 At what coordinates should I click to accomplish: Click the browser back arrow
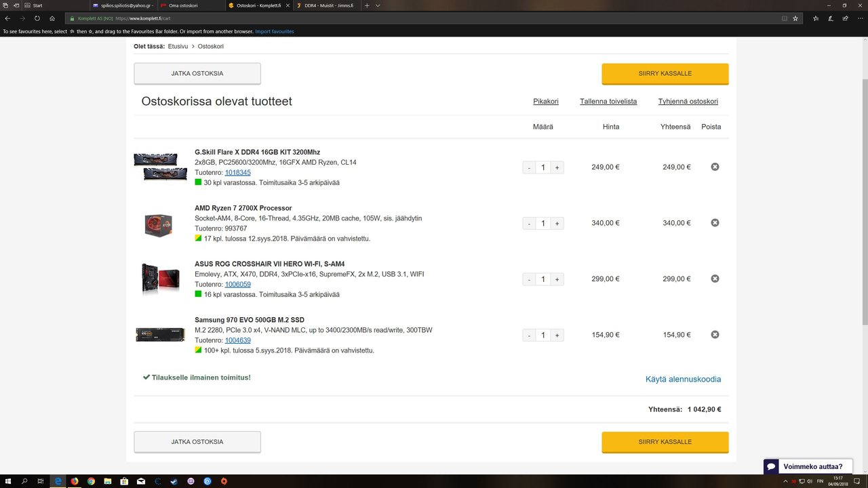click(7, 18)
